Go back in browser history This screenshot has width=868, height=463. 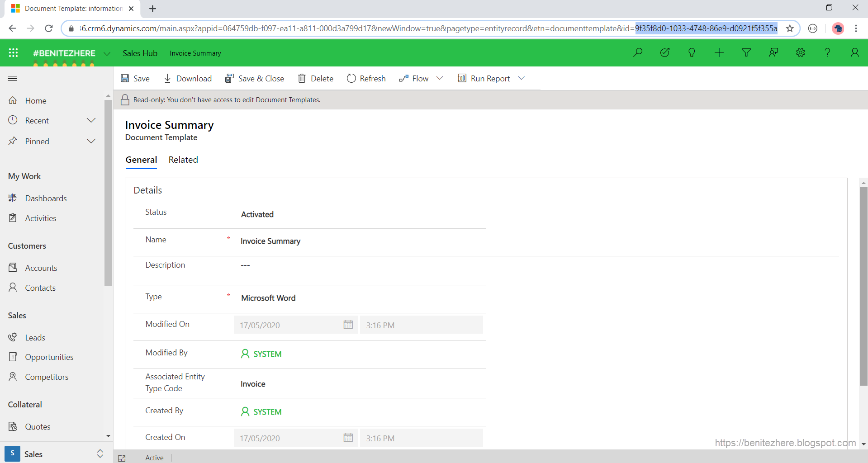[12, 28]
